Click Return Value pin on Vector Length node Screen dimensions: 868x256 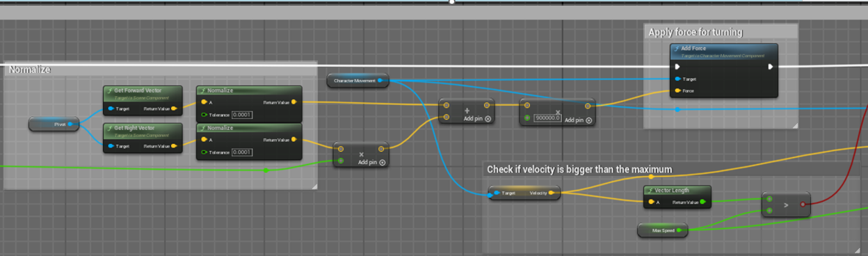(702, 202)
